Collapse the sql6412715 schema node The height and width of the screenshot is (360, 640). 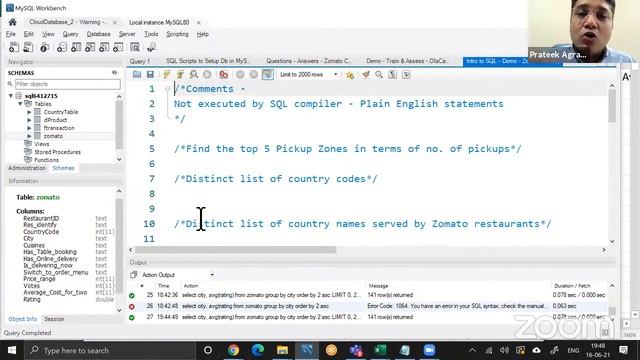click(x=11, y=96)
